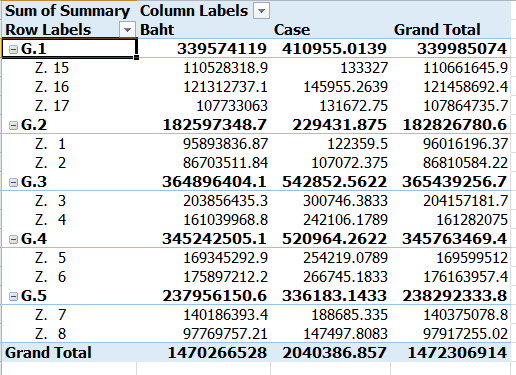
Task: Select the Grand Total row label
Action: tap(48, 353)
